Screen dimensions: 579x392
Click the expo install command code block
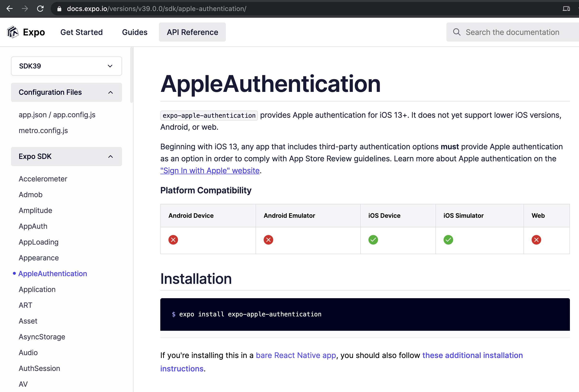click(x=365, y=314)
